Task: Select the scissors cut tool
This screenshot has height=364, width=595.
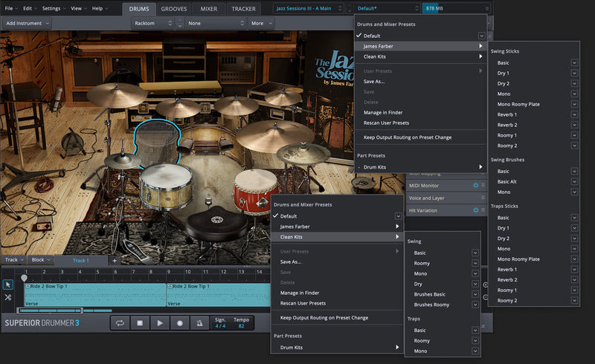Action: click(x=8, y=297)
